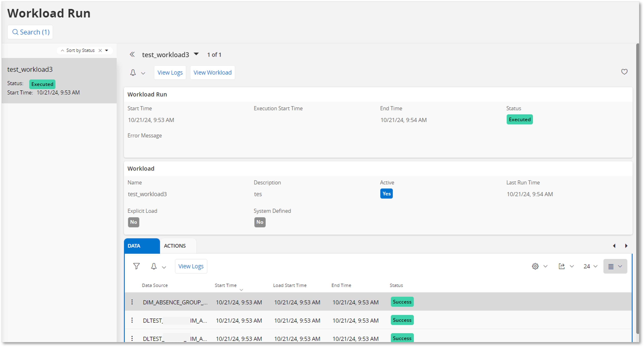The height and width of the screenshot is (347, 644).
Task: Sort the table by Start Time column
Action: pyautogui.click(x=225, y=285)
